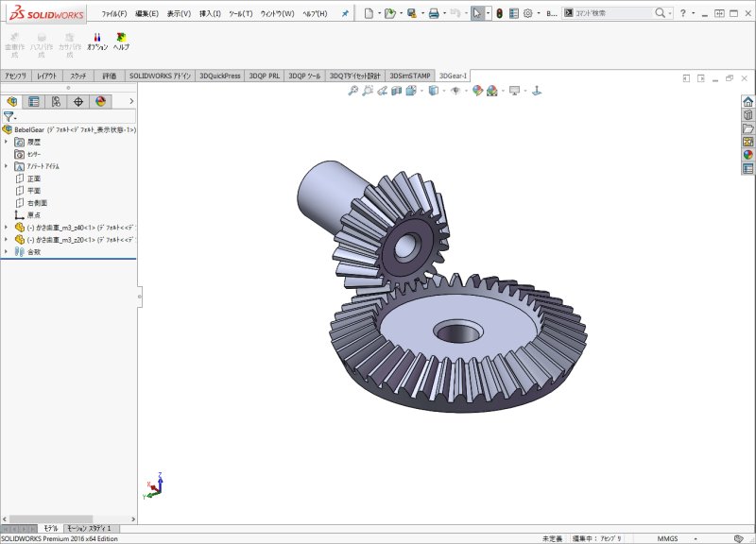Open SOLIDWORKS Resources home icon in task pane
756x544 pixels.
pos(747,102)
